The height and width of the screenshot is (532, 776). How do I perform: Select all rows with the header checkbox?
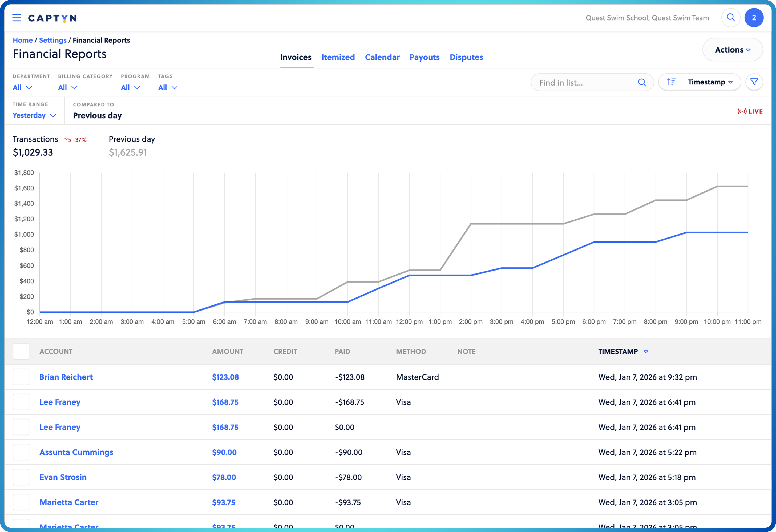(x=21, y=351)
